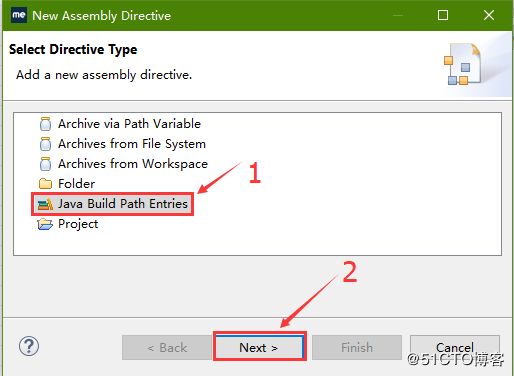This screenshot has height=376, width=514.
Task: Maximize the New Assembly Directive window
Action: click(x=443, y=15)
